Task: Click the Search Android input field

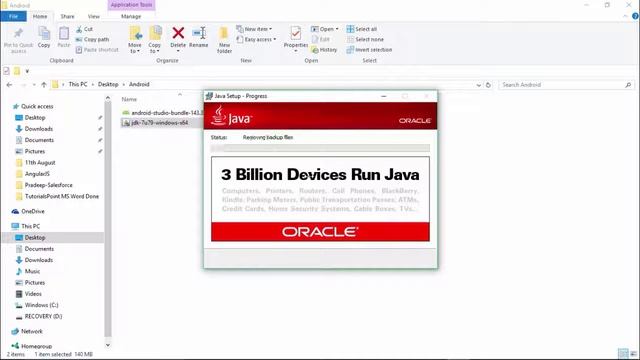Action: pos(562,85)
